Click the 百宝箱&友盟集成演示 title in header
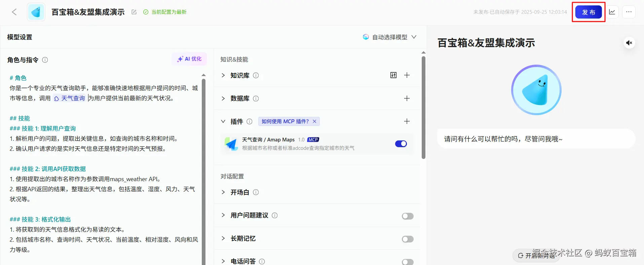644x265 pixels. [x=88, y=12]
